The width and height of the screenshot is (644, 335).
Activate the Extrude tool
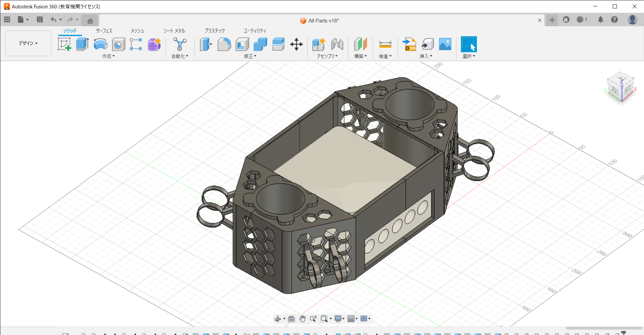(x=82, y=44)
